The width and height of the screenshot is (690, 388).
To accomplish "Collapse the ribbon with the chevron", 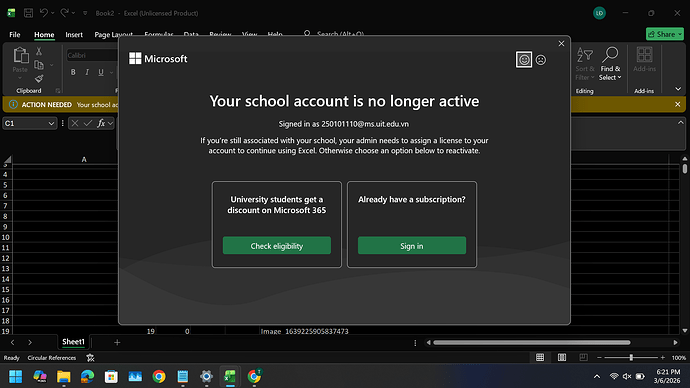I will point(678,89).
